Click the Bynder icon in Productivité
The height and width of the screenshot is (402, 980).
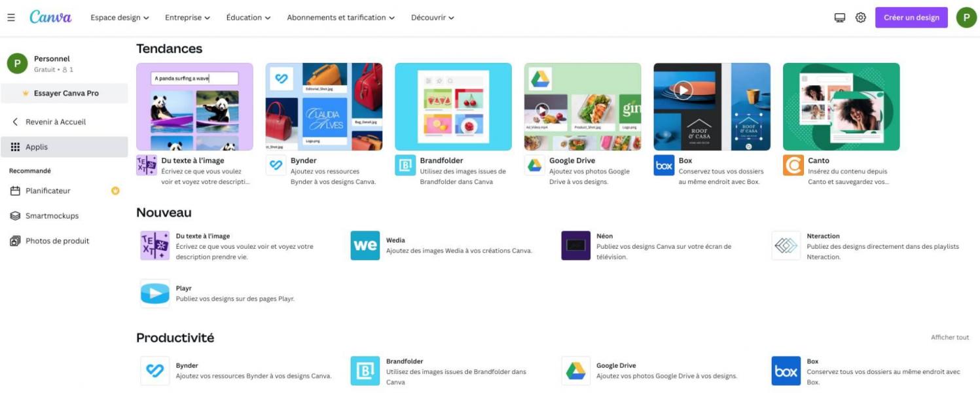point(155,371)
